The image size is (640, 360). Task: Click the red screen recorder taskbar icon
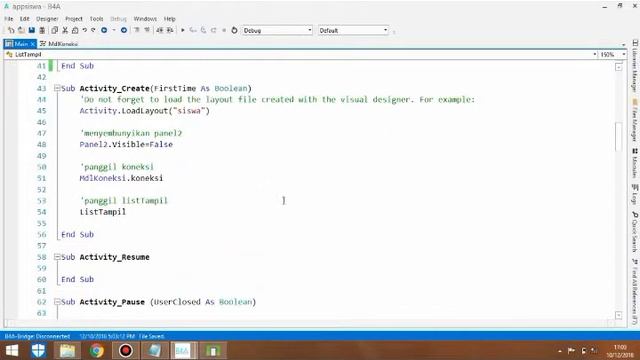(126, 351)
